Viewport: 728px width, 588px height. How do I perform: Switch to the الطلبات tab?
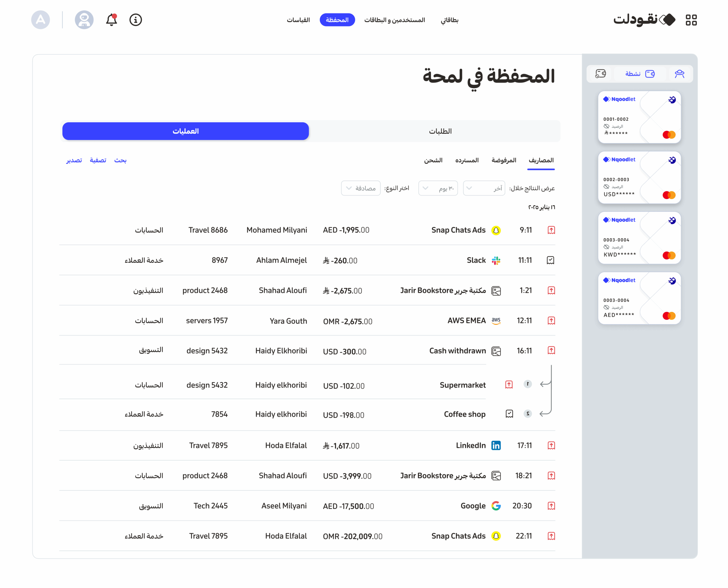click(440, 131)
